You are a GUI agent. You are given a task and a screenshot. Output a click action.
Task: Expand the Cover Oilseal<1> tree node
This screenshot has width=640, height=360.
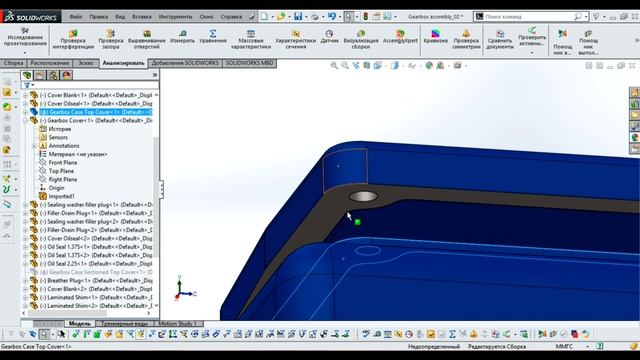click(26, 104)
